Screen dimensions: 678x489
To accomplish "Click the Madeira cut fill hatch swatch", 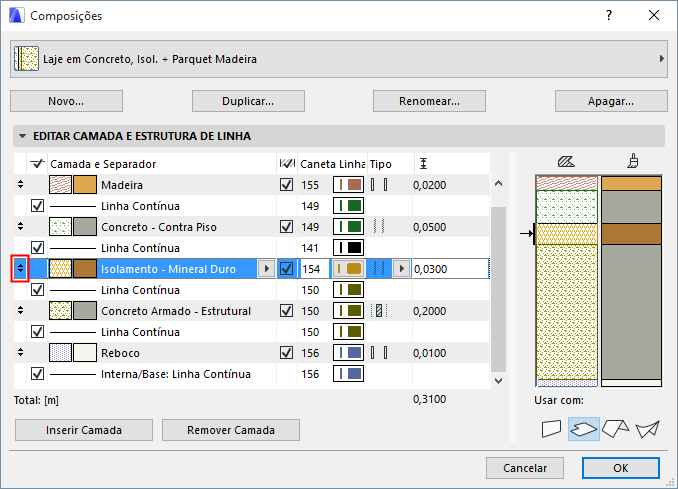I will point(61,185).
